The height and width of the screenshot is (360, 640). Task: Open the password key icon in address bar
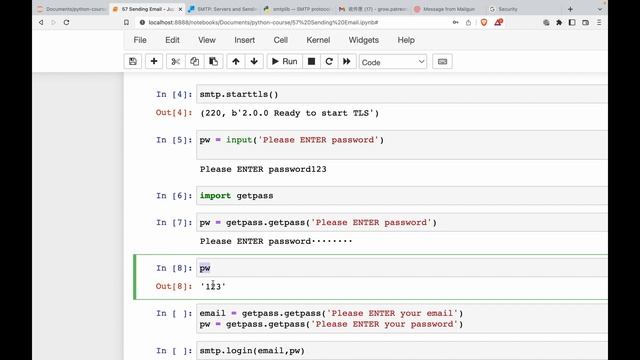(456, 22)
